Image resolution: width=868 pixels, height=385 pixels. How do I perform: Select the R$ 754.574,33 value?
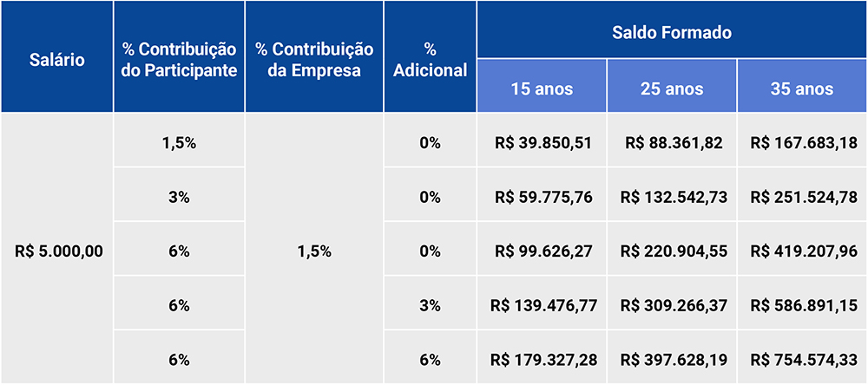pos(801,360)
